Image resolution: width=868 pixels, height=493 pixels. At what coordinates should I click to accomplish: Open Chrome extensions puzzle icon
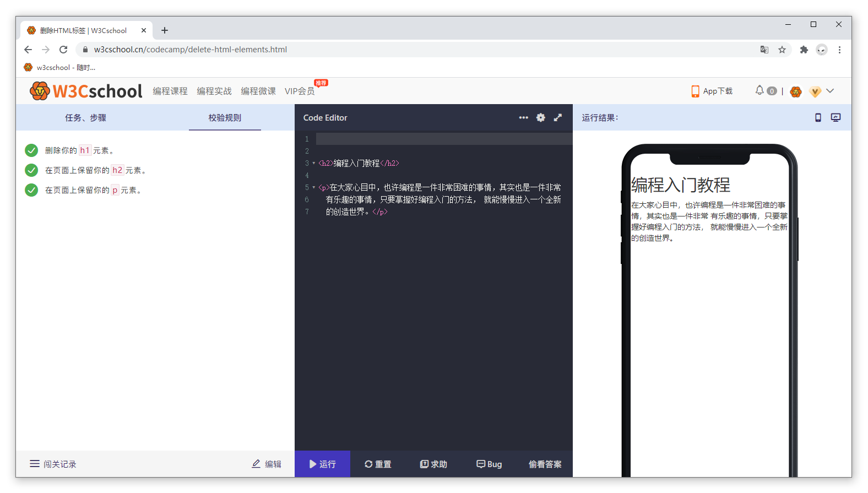(804, 50)
